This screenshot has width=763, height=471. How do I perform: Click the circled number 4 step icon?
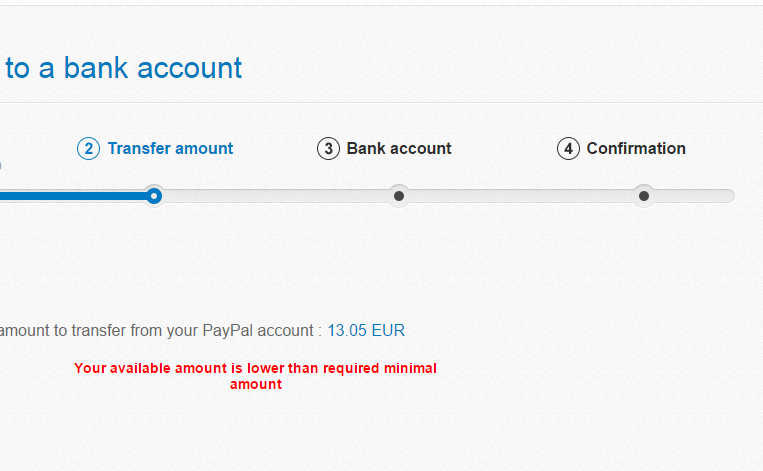[568, 148]
